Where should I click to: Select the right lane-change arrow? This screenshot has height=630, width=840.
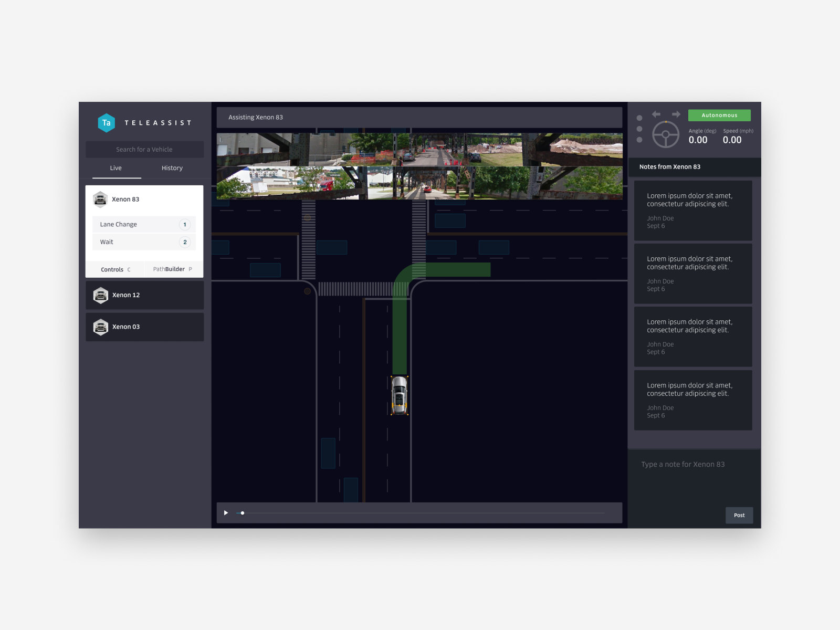click(x=676, y=113)
